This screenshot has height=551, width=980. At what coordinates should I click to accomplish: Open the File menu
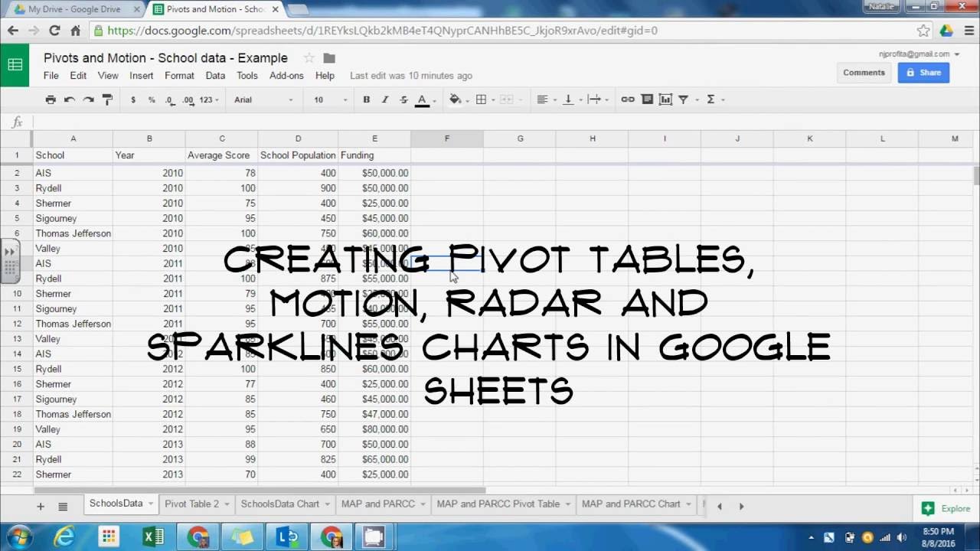coord(51,76)
